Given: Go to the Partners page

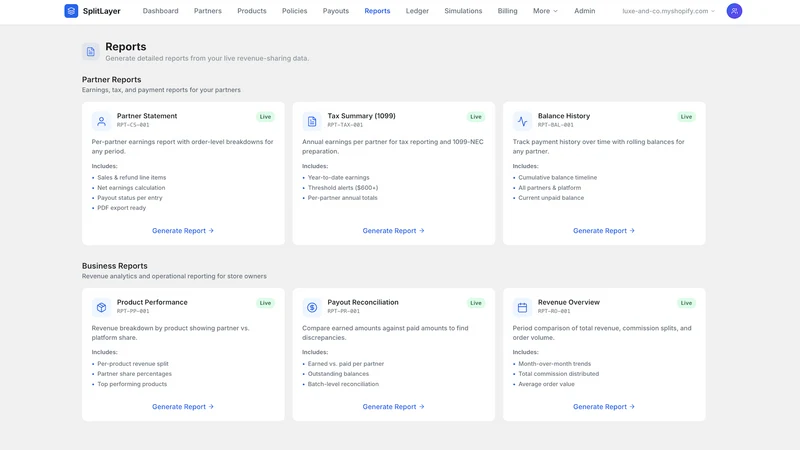Looking at the screenshot, I should pyautogui.click(x=208, y=11).
